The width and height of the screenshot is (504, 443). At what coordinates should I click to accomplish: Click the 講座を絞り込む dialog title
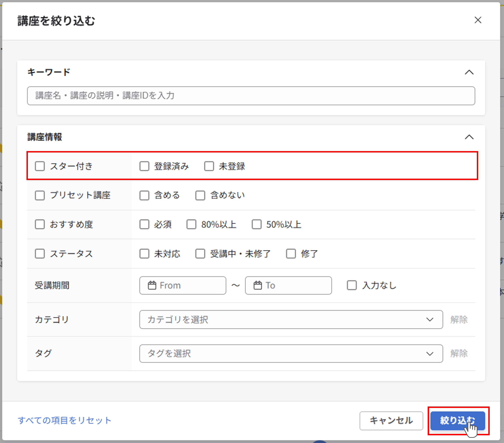(x=57, y=21)
